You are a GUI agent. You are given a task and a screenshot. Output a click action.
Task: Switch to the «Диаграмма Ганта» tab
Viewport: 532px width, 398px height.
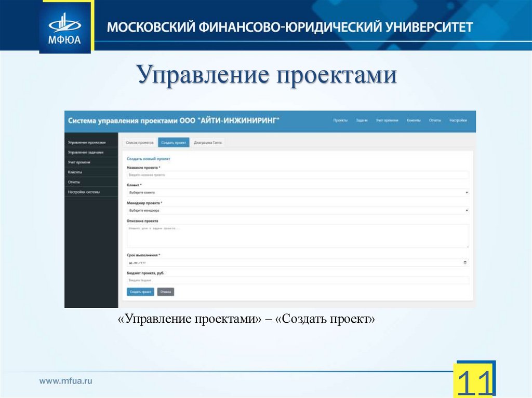(x=209, y=142)
